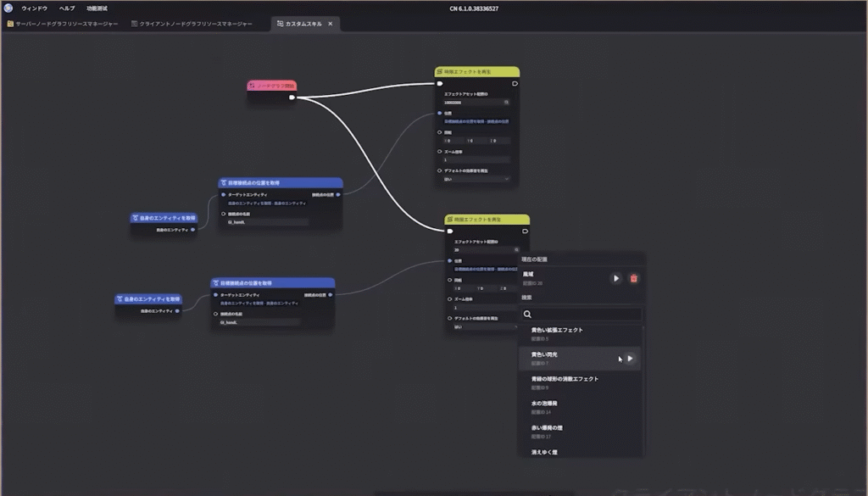The image size is (868, 496).
Task: Toggle the ズーム倍率 pin on upper effect node
Action: tap(440, 151)
